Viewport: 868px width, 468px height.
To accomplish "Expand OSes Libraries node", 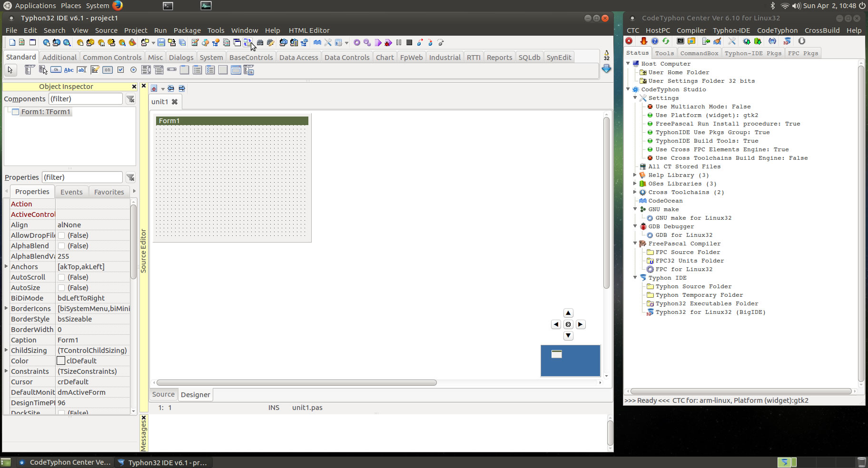I will 635,184.
